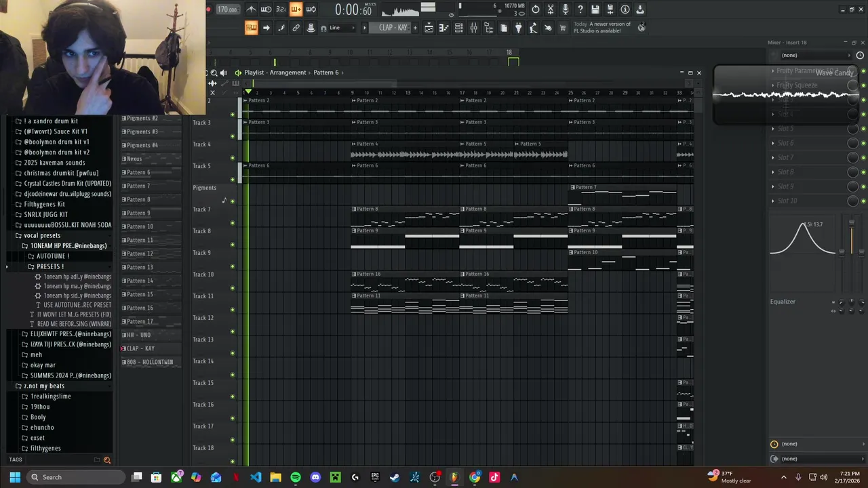The image size is (868, 488).
Task: Enable wait for input before playing
Action: [x=266, y=9]
